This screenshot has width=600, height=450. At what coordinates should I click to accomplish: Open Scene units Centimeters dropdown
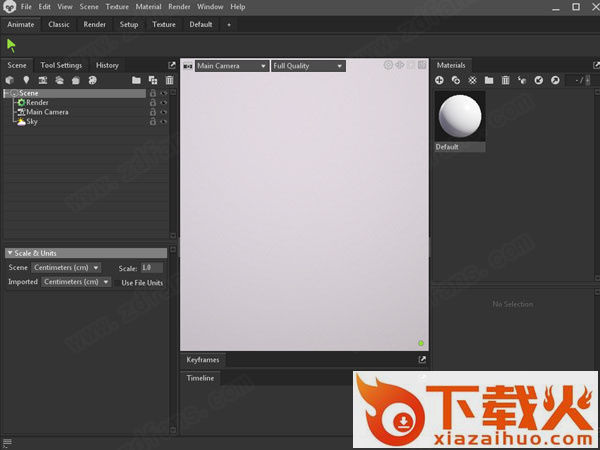[x=66, y=267]
